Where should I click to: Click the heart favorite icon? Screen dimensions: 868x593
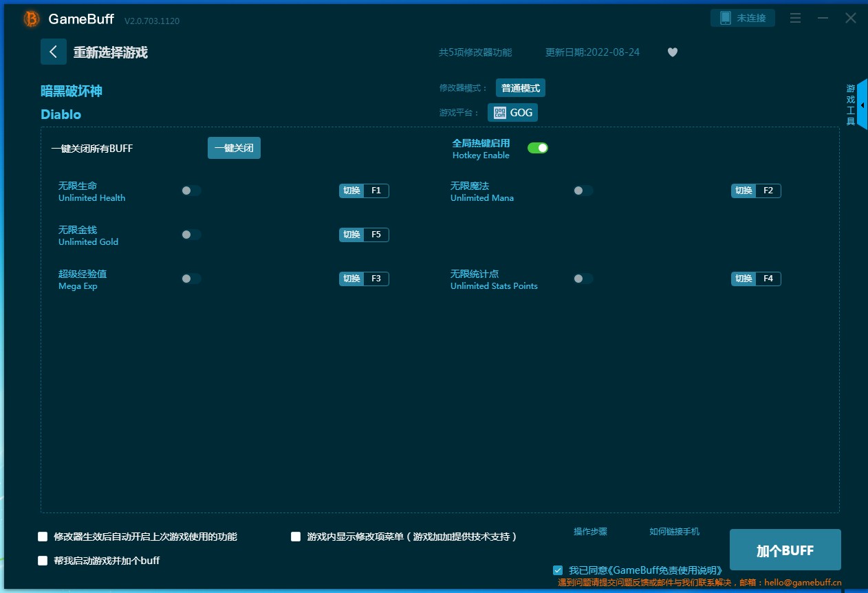click(673, 52)
